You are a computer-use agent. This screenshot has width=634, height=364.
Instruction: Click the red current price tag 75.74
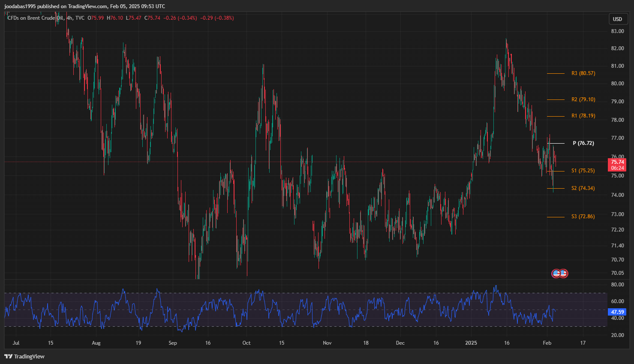(x=617, y=165)
